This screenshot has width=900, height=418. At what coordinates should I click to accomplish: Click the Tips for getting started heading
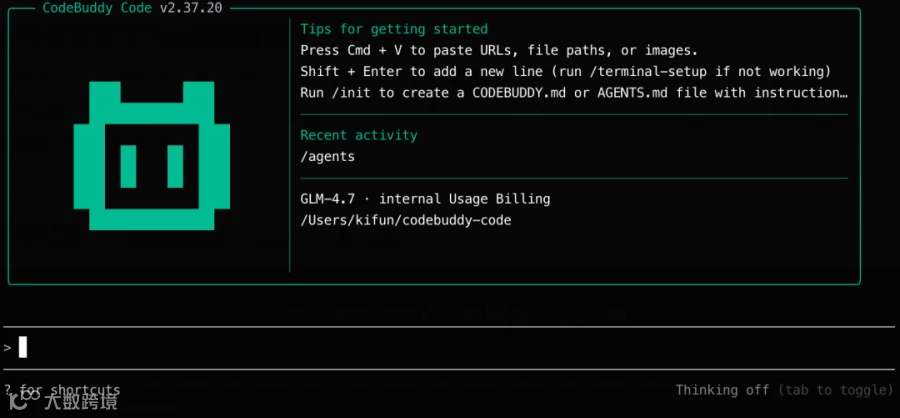coord(394,29)
